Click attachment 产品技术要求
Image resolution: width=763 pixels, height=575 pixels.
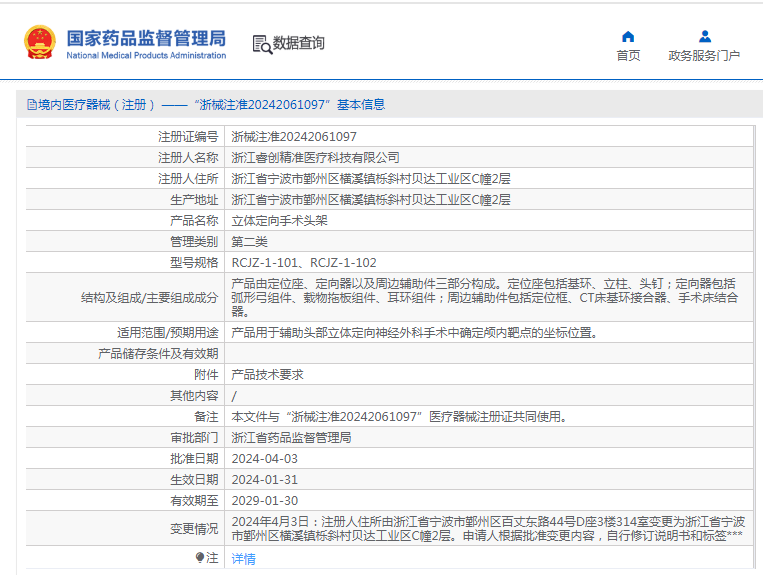(x=267, y=375)
